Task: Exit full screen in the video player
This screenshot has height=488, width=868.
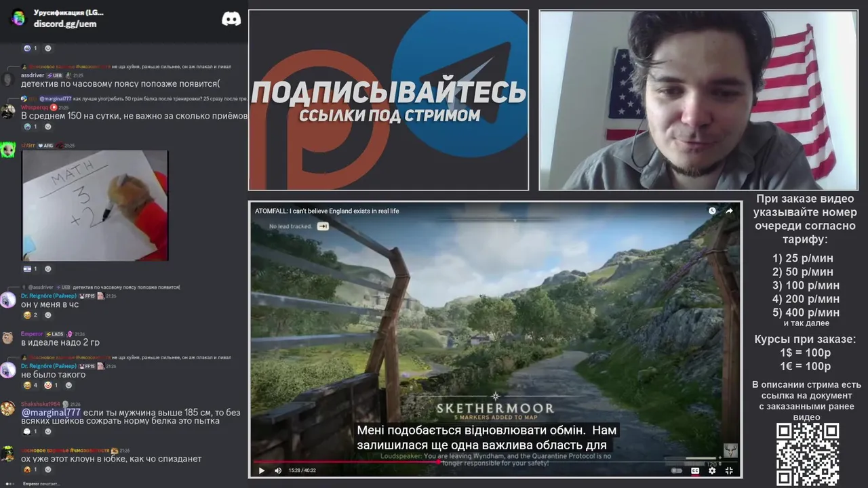Action: coord(729,470)
